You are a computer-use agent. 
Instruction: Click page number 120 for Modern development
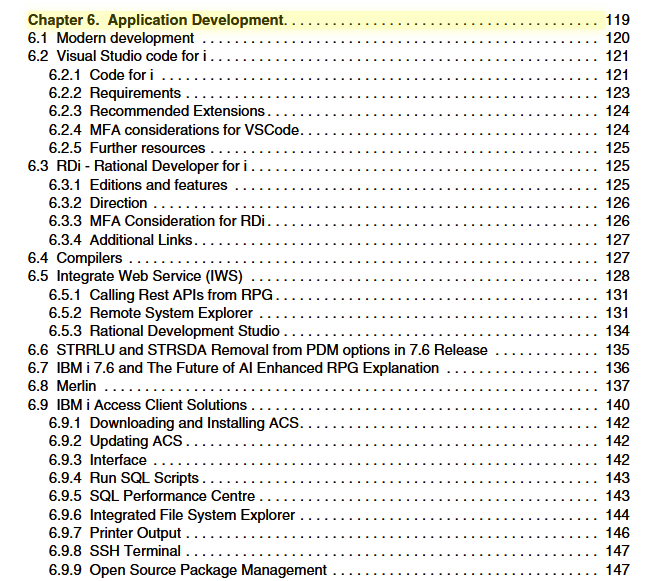click(617, 38)
